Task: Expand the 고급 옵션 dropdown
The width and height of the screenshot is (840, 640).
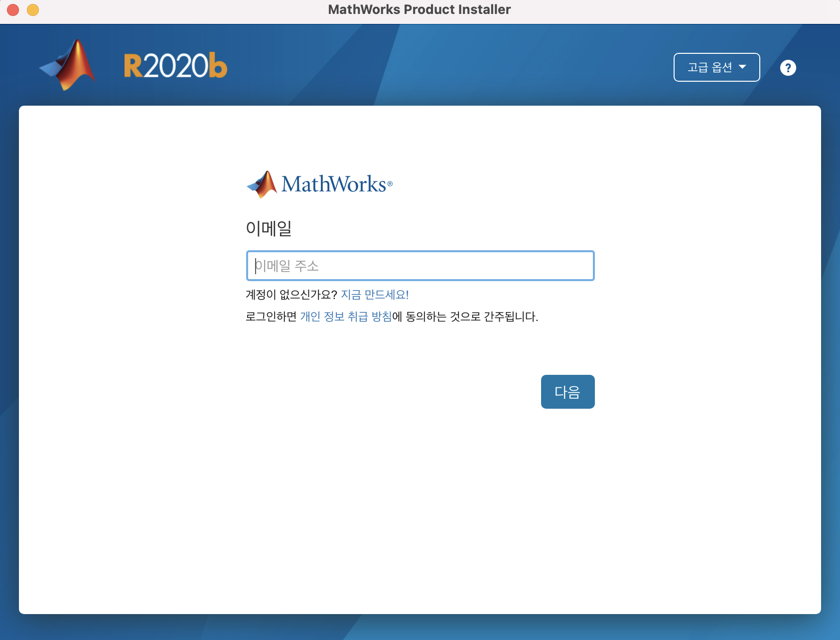Action: [716, 67]
